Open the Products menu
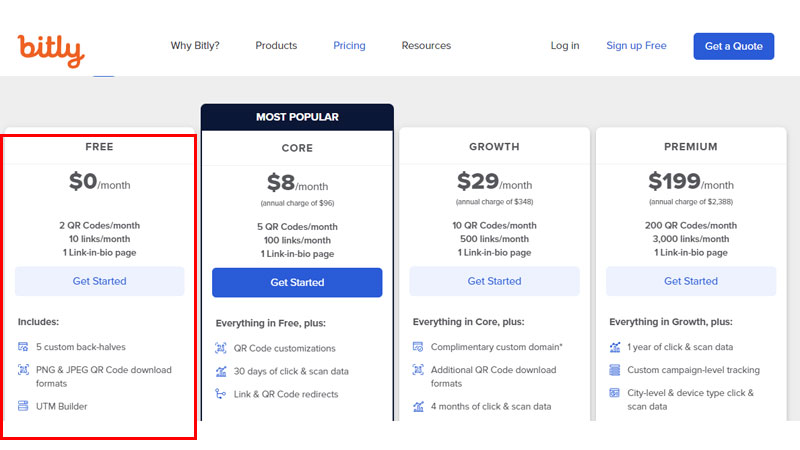This screenshot has height=450, width=800. point(276,46)
